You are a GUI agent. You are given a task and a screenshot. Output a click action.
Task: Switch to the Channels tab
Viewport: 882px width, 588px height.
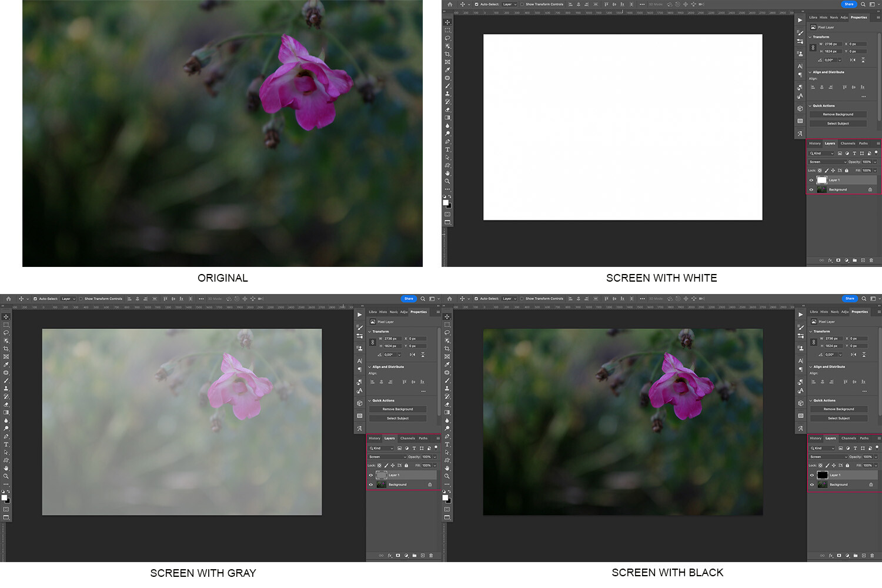coord(847,143)
